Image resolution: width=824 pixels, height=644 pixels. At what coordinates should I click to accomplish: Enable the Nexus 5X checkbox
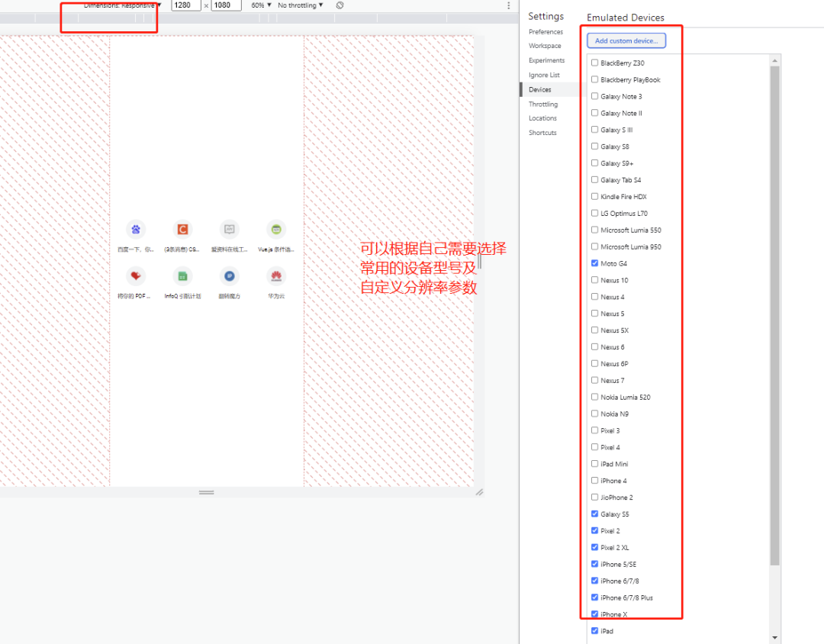[594, 330]
